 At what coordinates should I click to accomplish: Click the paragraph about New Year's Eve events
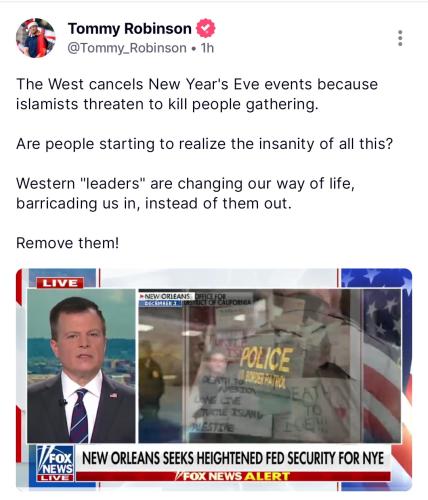tap(197, 94)
